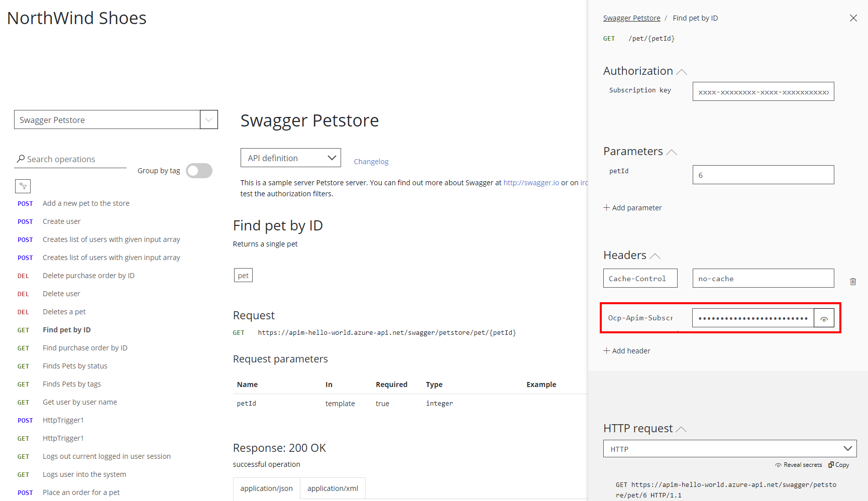Click the magnifier in the Search operations field
The image size is (868, 501).
(x=20, y=159)
